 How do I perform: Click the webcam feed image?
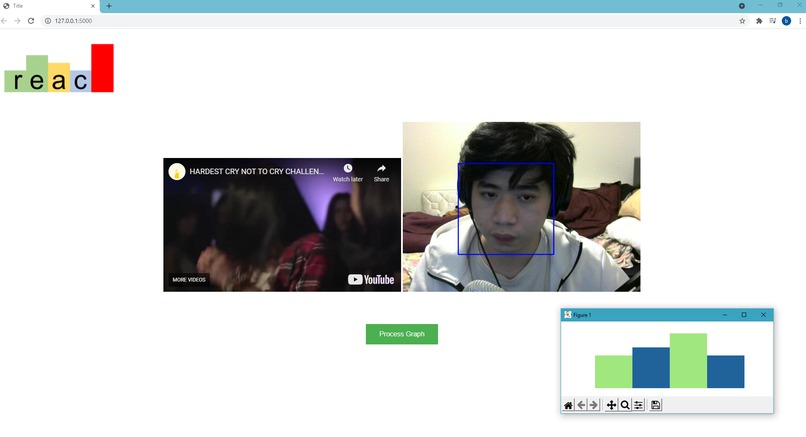(x=521, y=207)
